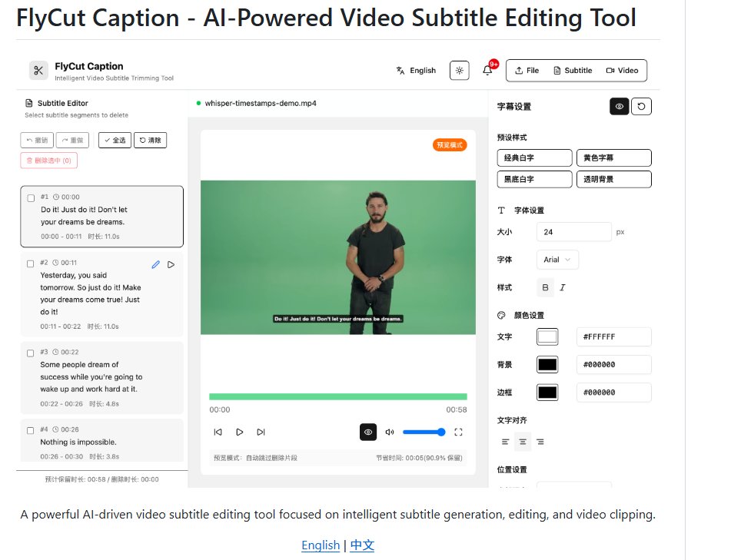The image size is (731, 560).
Task: Click the 全选 select all button
Action: [x=115, y=141]
